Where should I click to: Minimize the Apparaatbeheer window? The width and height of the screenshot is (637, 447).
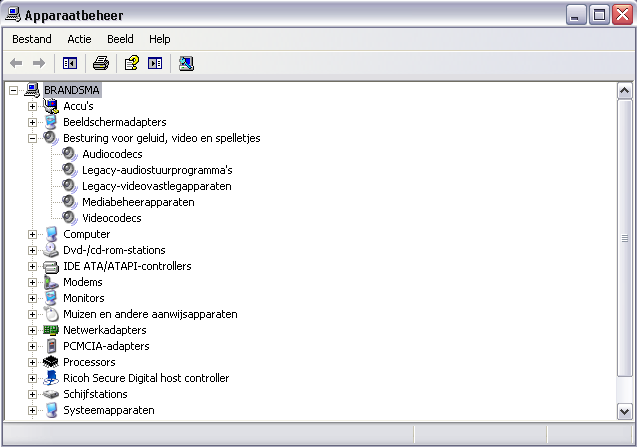coord(576,15)
